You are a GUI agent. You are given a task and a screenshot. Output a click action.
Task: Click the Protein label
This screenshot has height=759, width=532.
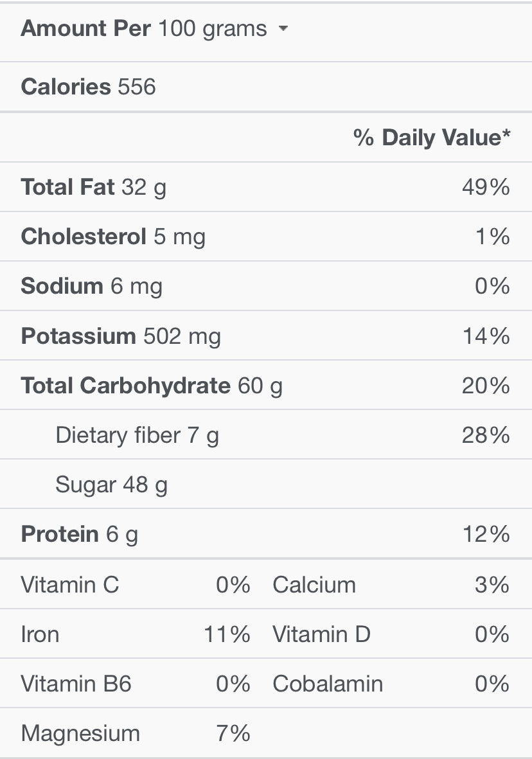[x=60, y=534]
